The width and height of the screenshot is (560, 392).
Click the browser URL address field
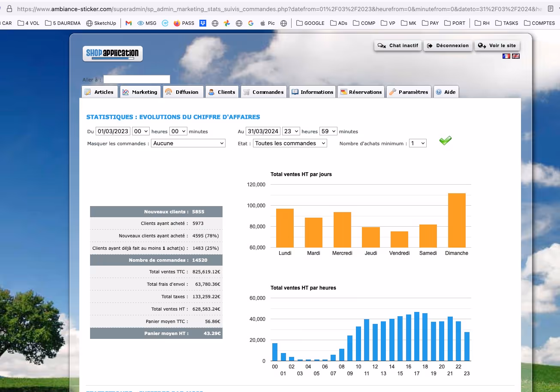click(x=280, y=9)
